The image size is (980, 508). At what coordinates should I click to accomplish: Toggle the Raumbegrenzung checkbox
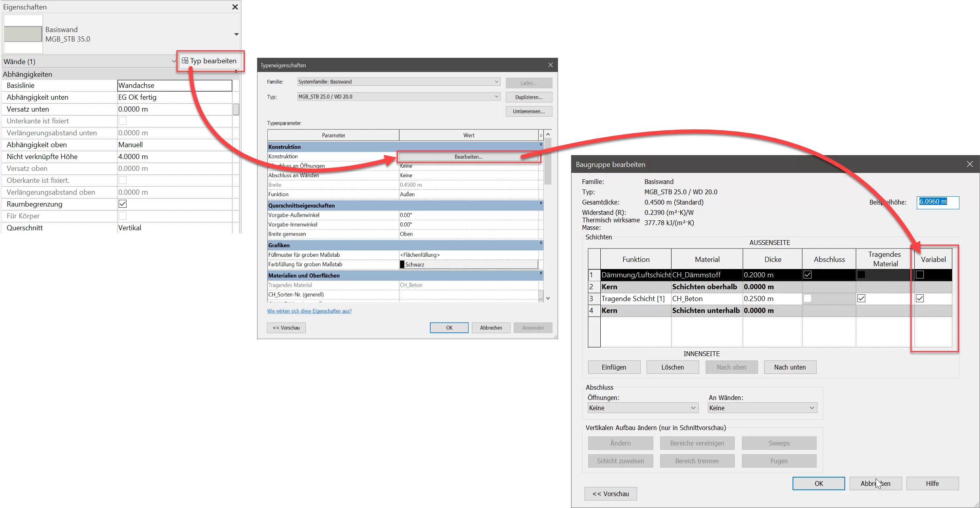123,204
